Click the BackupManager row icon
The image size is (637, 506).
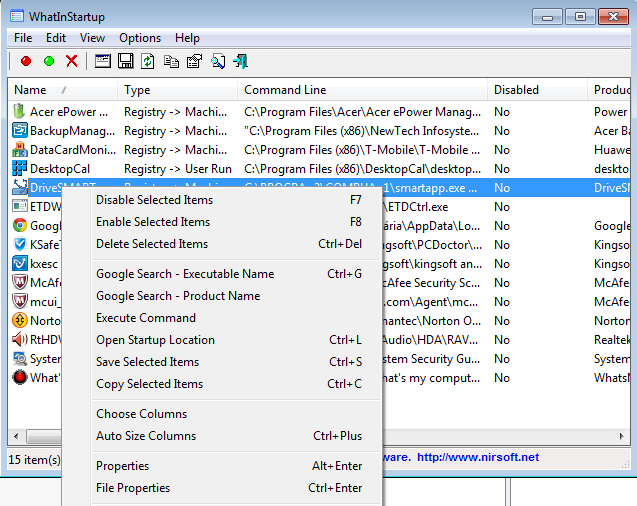[20, 131]
